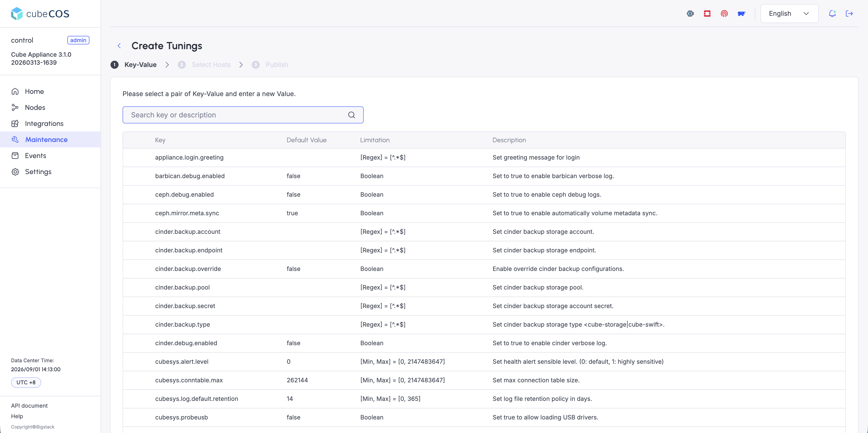868x433 pixels.
Task: Select the cinder.backup.secret key
Action: pos(185,306)
